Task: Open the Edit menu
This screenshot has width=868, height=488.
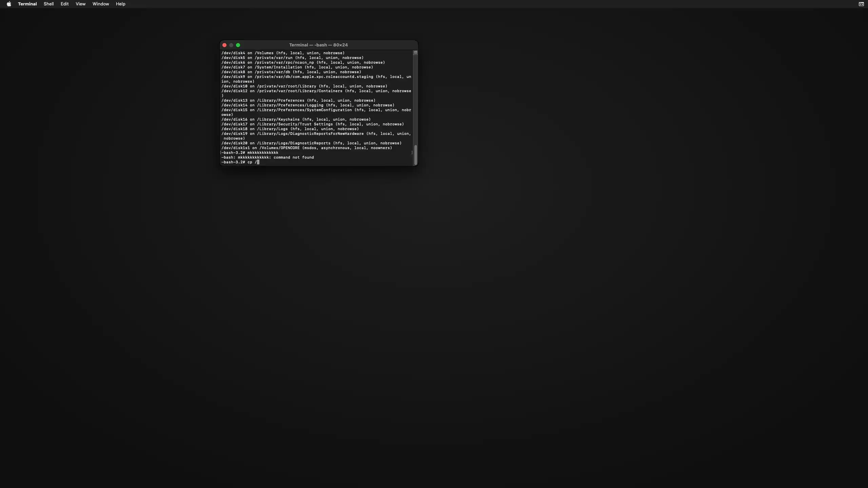Action: click(x=64, y=4)
